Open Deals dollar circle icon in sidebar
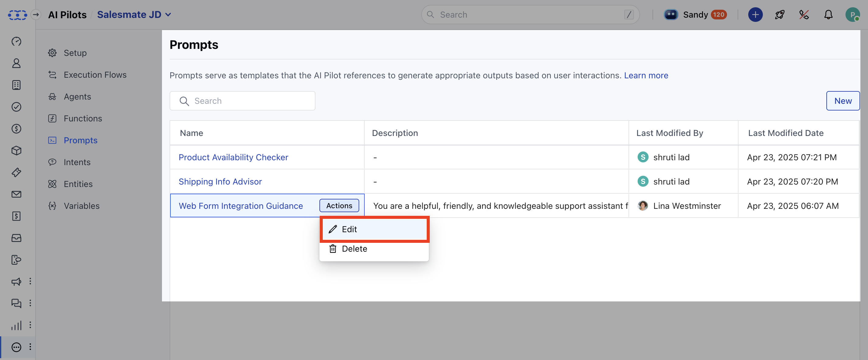Screen dimensions: 868x360 (16, 129)
